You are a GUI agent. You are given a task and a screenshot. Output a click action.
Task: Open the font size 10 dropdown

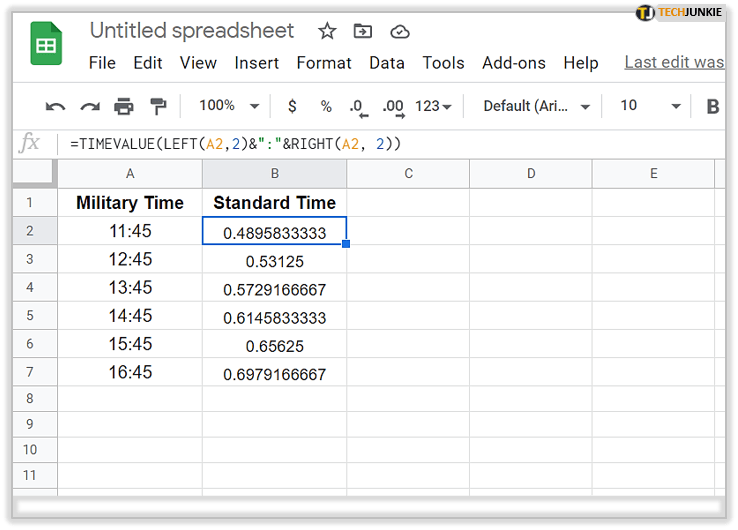650,106
